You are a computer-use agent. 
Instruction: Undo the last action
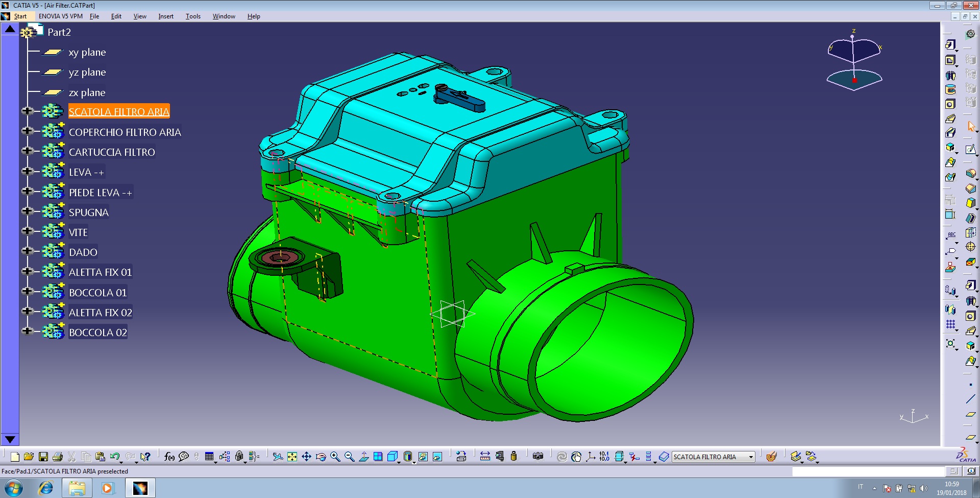pos(115,457)
